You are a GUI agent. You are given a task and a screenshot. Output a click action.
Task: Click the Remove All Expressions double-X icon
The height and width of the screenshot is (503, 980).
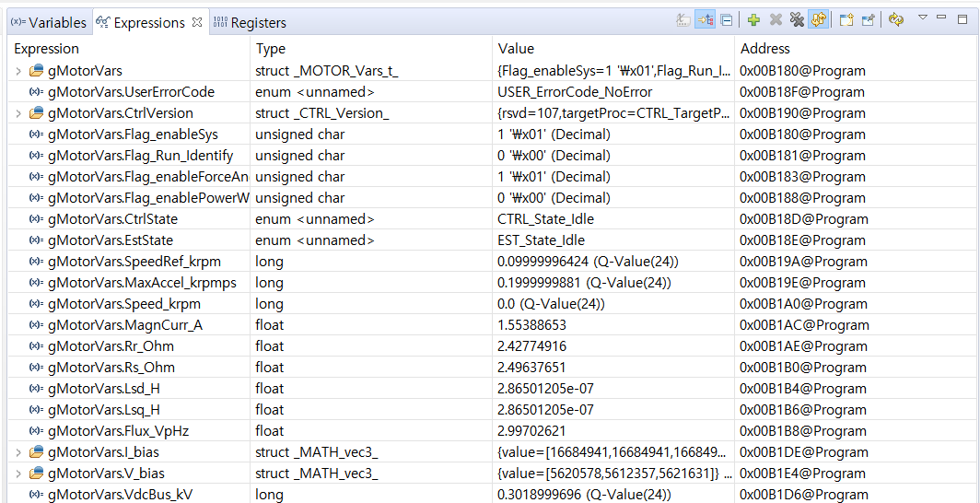click(797, 19)
